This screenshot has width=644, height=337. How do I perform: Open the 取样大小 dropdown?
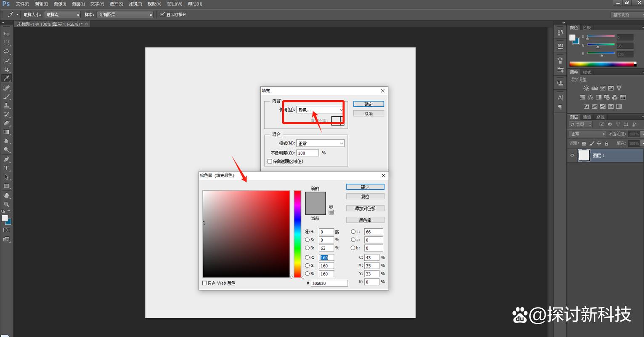pyautogui.click(x=62, y=14)
